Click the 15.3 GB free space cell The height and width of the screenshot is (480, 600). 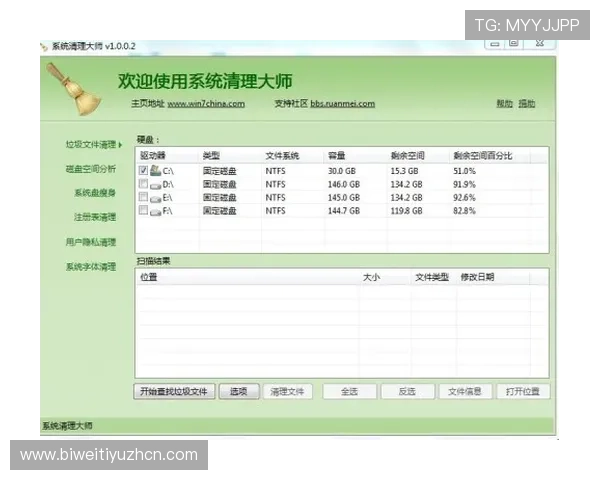click(x=404, y=171)
